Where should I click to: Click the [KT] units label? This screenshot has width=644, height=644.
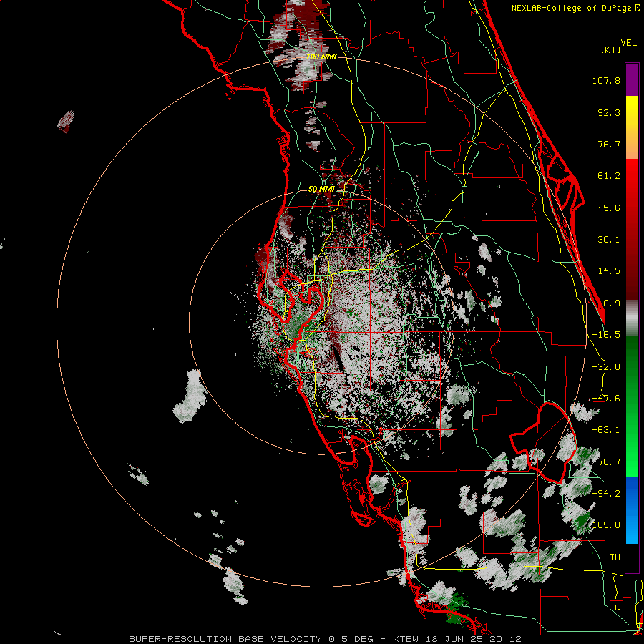click(610, 49)
